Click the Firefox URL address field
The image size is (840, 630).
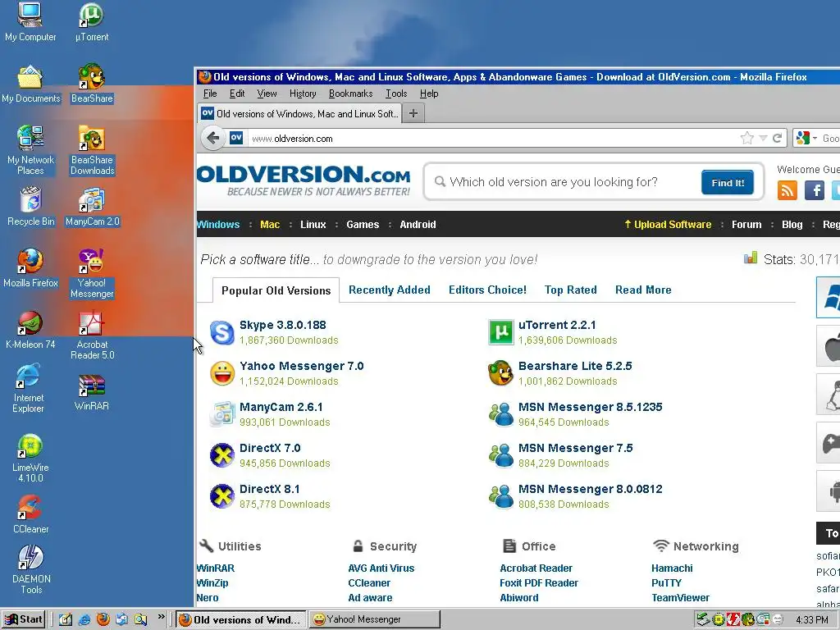pos(493,138)
